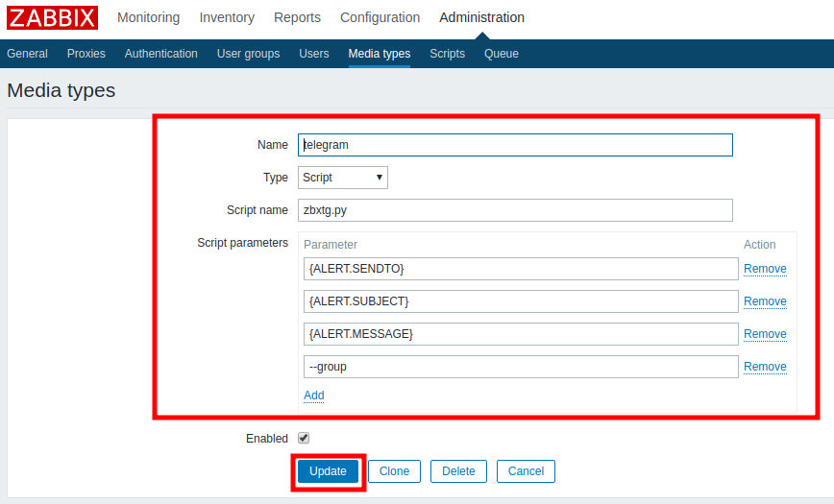
Task: Open the Authentication section
Action: 160,54
